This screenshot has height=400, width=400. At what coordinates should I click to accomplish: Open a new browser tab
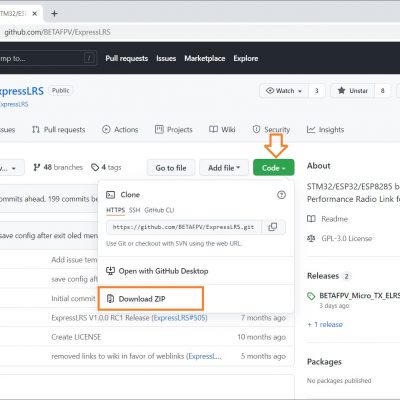click(x=54, y=14)
